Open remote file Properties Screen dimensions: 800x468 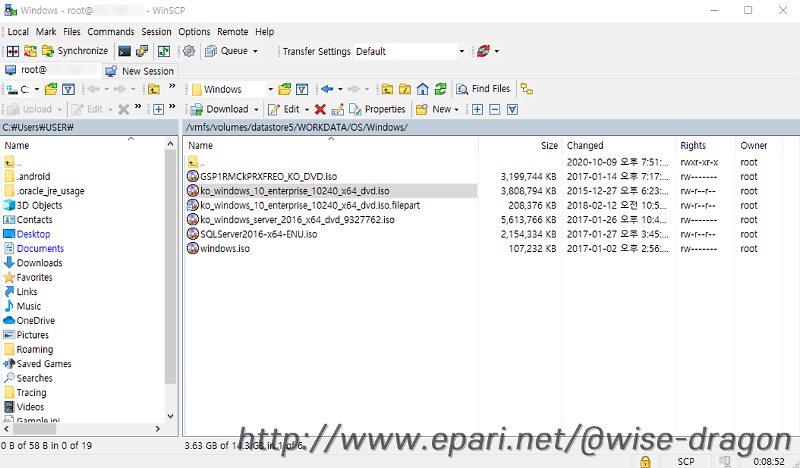pyautogui.click(x=377, y=109)
